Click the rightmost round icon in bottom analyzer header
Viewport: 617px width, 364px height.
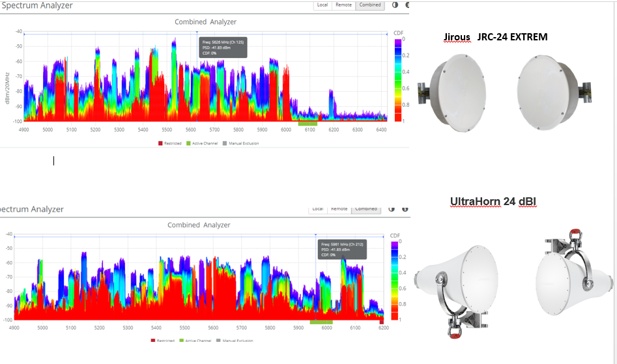[405, 209]
